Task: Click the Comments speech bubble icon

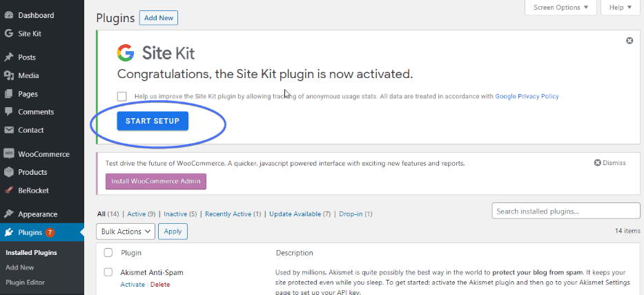Action: click(x=8, y=112)
